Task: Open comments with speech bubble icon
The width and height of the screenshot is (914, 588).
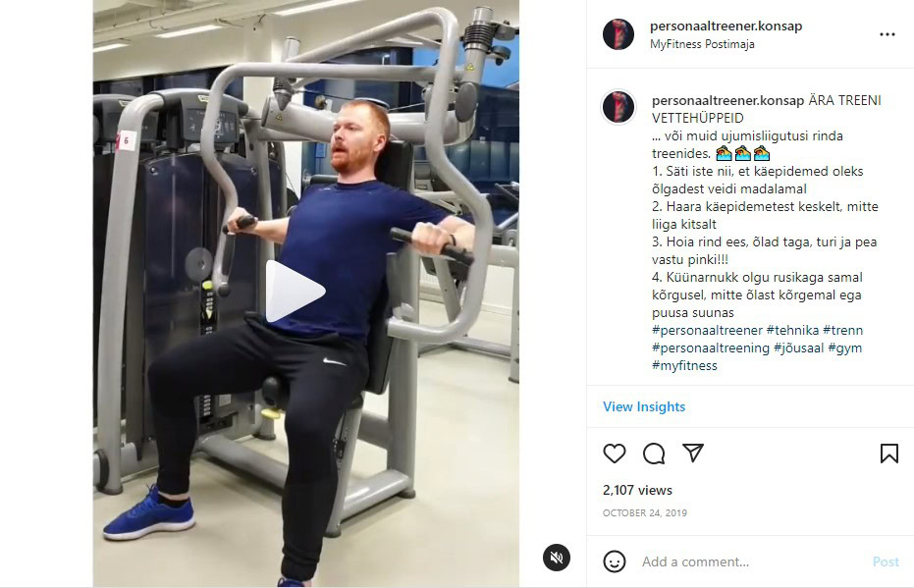Action: click(x=654, y=454)
